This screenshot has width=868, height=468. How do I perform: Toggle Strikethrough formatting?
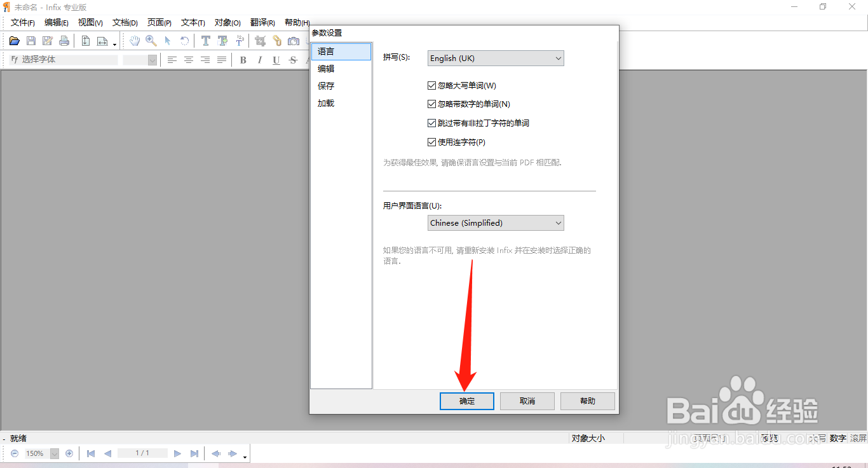point(293,60)
